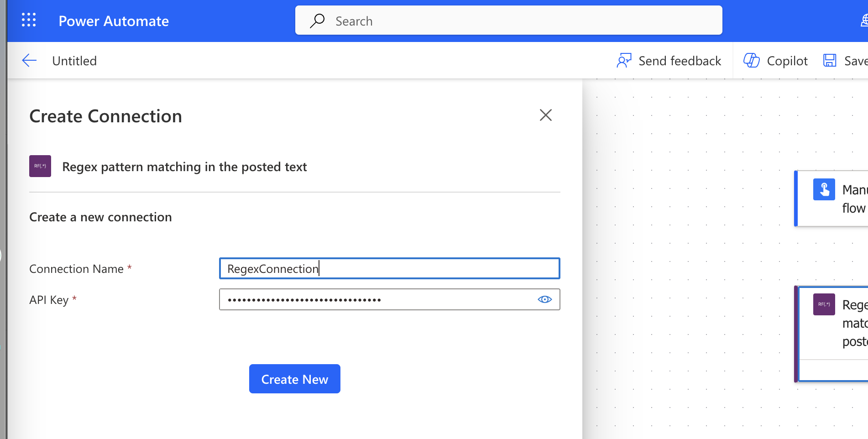Click the search magnifier icon

[318, 21]
